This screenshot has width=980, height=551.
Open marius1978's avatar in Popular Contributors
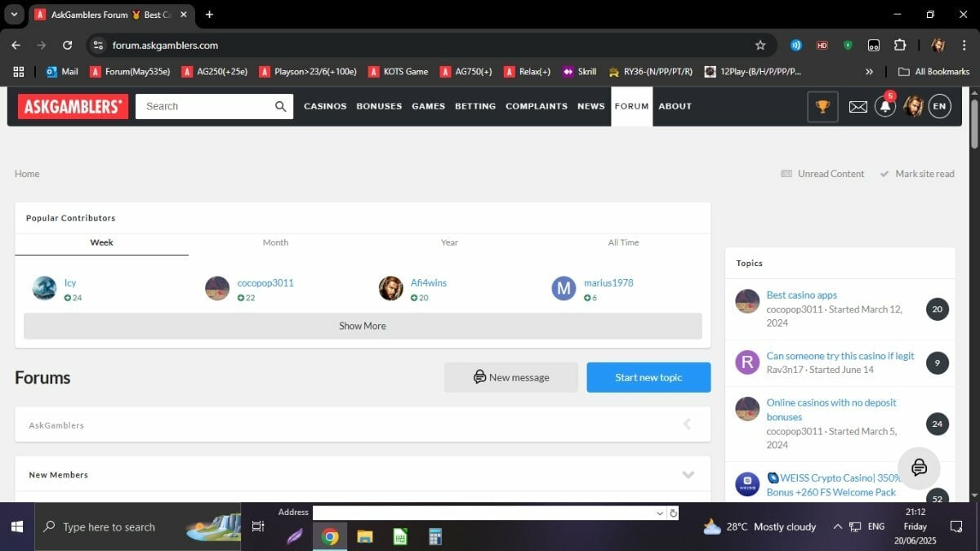tap(563, 288)
